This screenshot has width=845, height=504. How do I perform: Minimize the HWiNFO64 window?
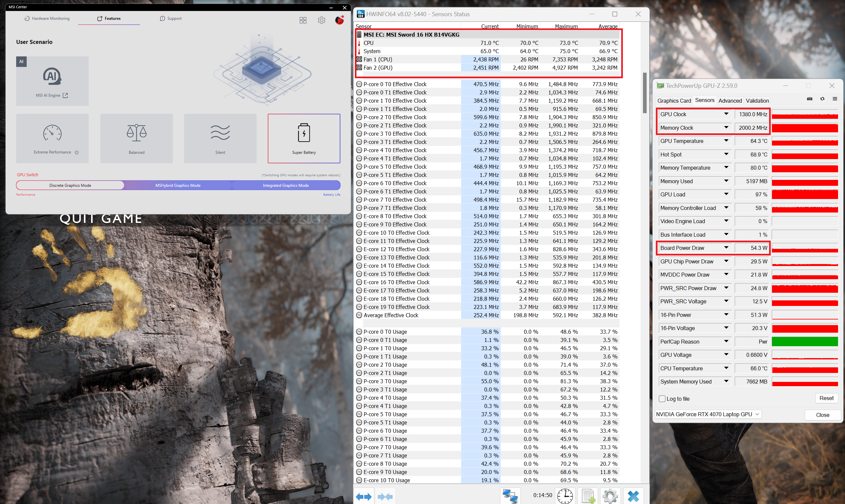[592, 14]
